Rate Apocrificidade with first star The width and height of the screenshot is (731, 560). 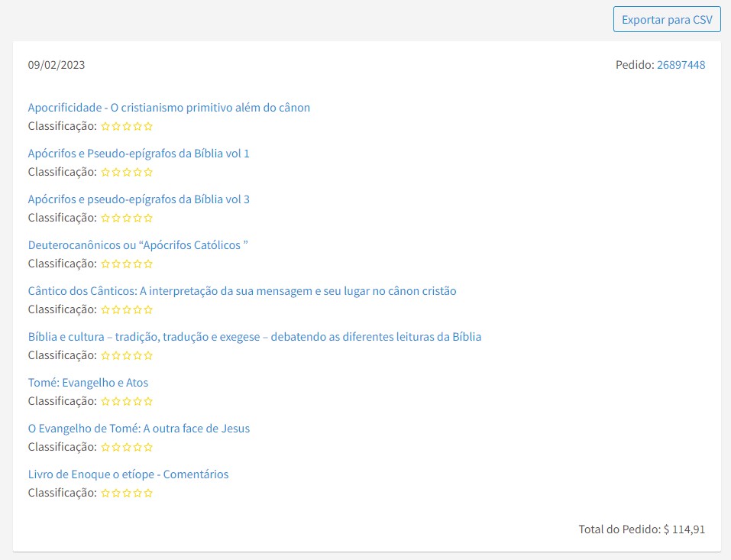click(x=105, y=126)
